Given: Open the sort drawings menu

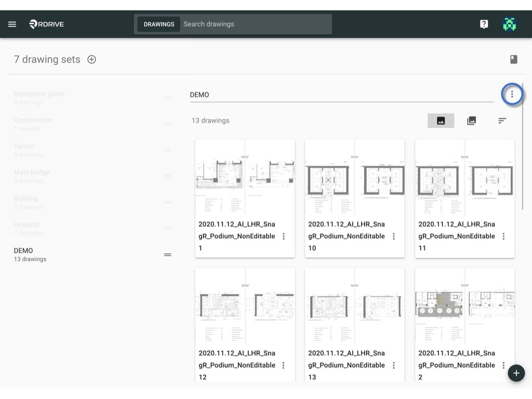Looking at the screenshot, I should (502, 121).
